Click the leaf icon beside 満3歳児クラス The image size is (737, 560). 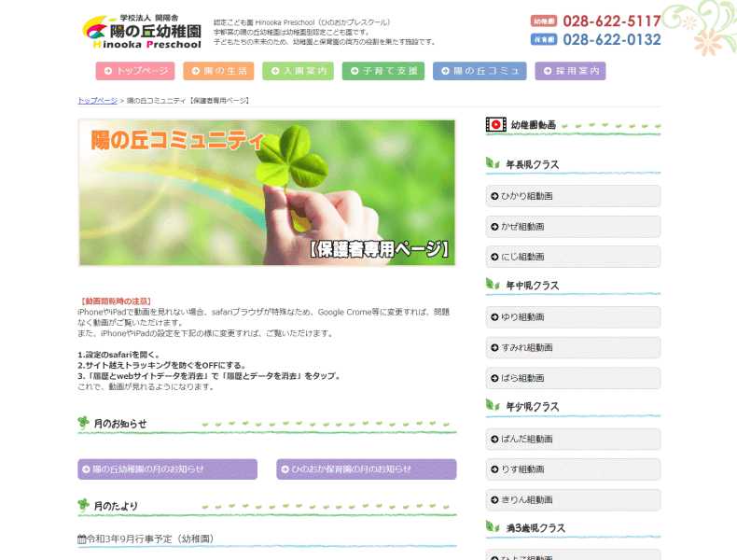pos(493,526)
